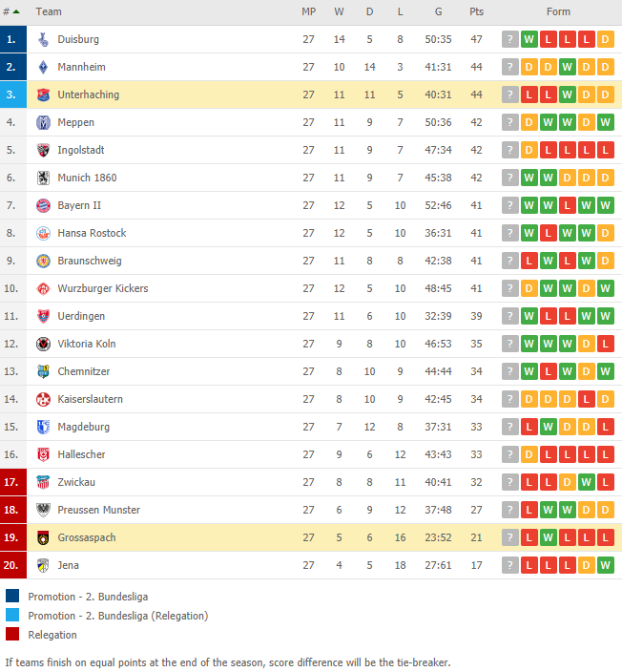Click Jena's most recent green W badge

tap(605, 565)
